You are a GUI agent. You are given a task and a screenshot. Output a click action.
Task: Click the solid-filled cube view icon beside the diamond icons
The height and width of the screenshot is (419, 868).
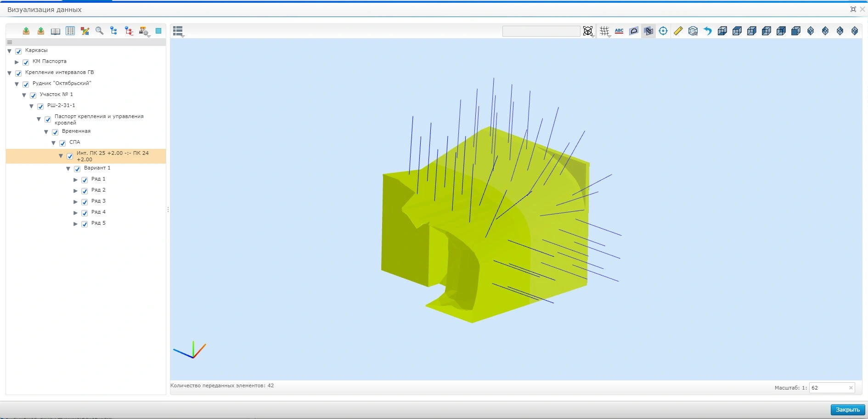796,31
